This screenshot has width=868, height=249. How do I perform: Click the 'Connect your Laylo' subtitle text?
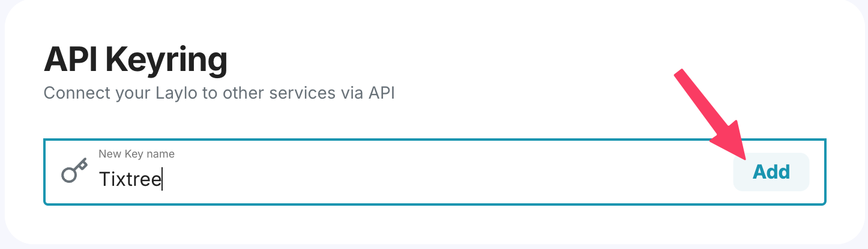(x=219, y=93)
